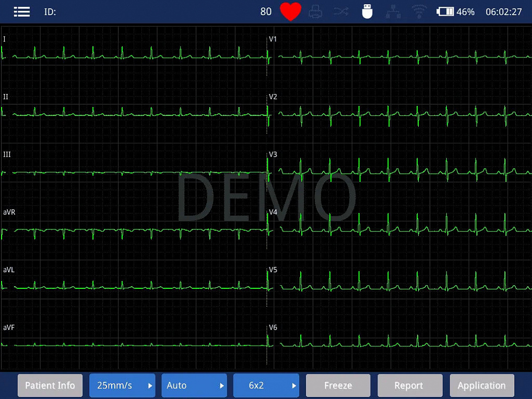Check the battery level icon
The width and height of the screenshot is (532, 399).
point(445,12)
